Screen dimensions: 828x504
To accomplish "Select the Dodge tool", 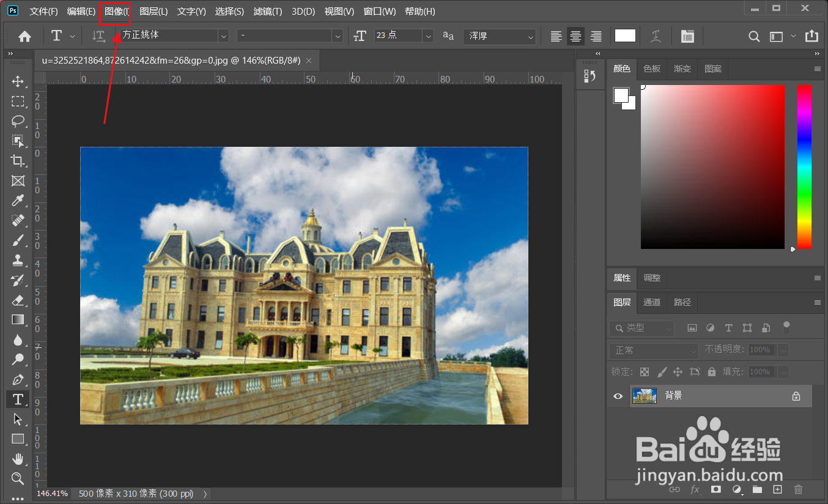I will (18, 359).
